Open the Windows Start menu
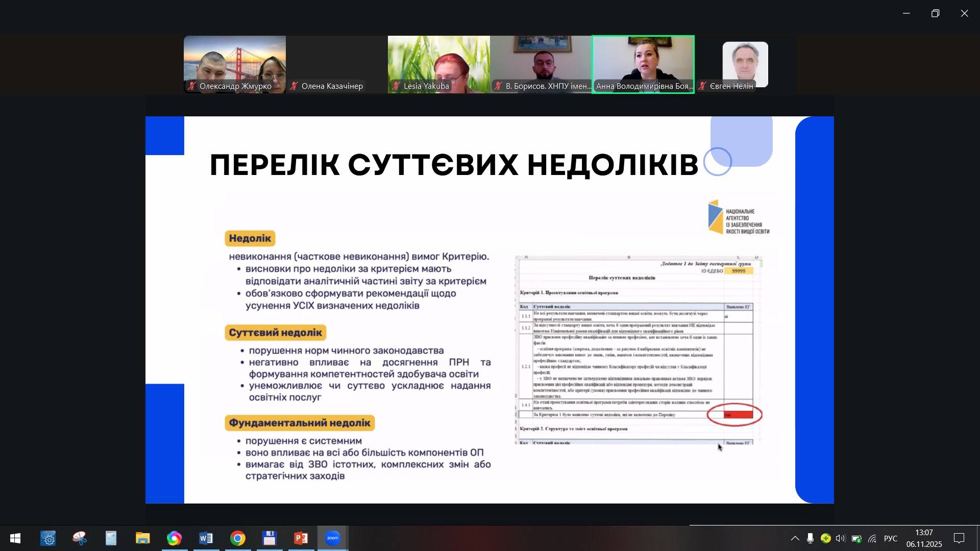Viewport: 980px width, 551px height. 15,538
